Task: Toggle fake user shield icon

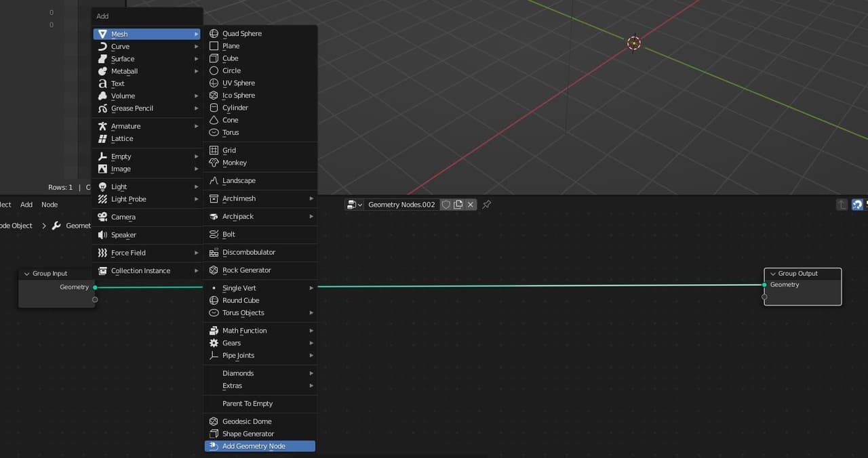Action: tap(446, 205)
